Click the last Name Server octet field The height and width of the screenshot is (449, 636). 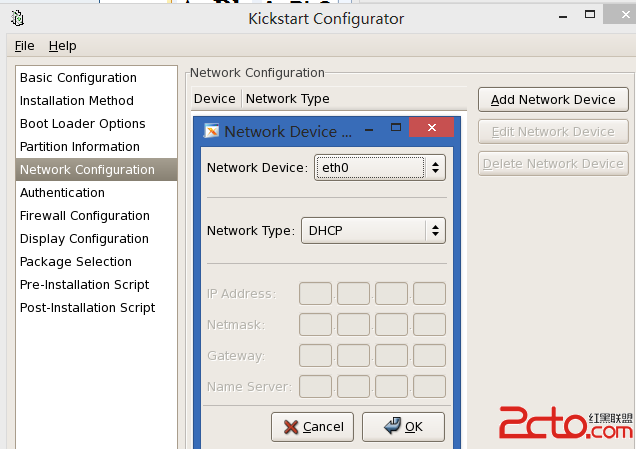pos(429,387)
